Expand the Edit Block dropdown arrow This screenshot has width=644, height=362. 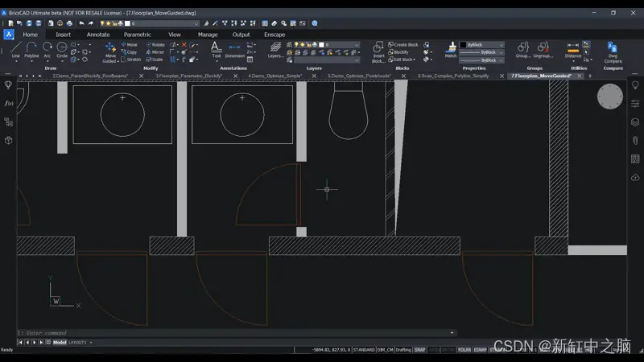[415, 60]
